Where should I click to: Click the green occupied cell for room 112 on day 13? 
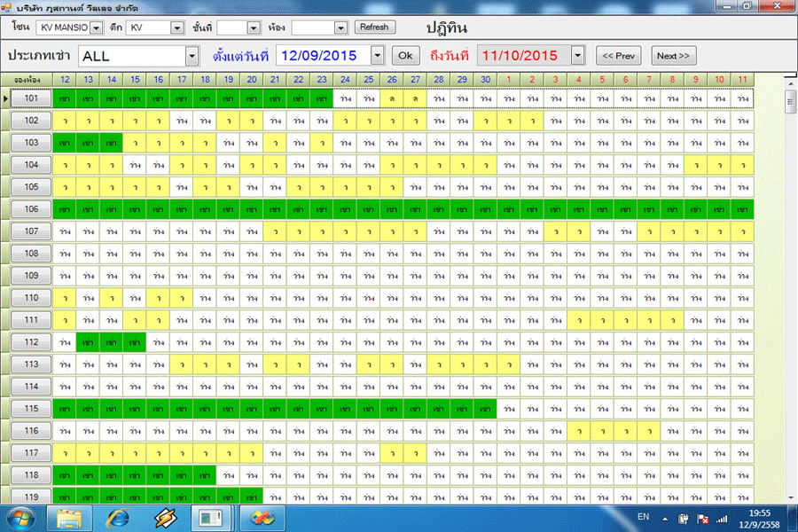(88, 342)
